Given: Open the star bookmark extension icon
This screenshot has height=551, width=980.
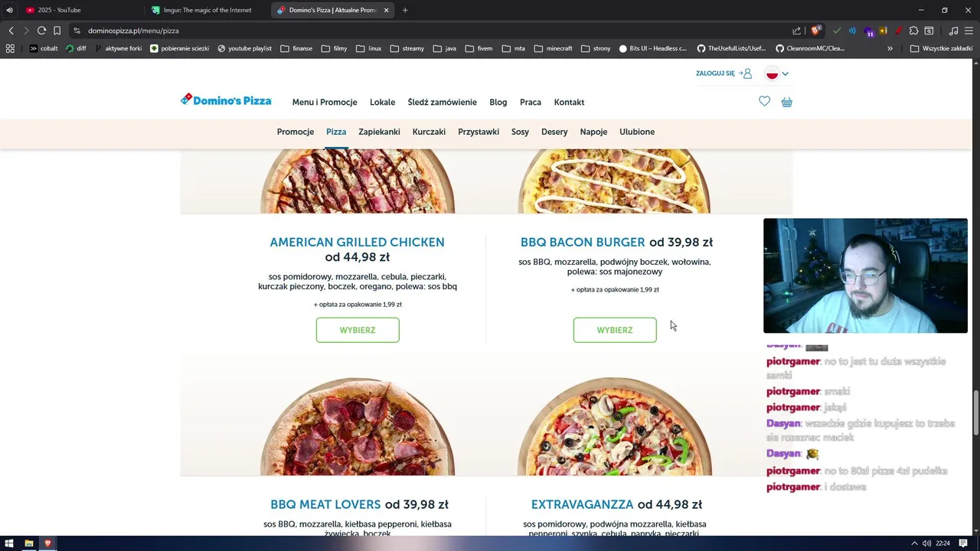Looking at the screenshot, I should (x=883, y=31).
